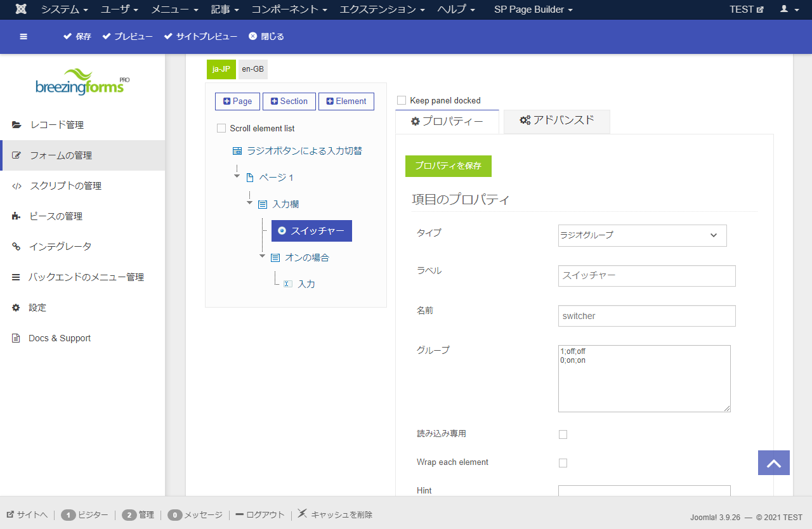Viewport: 812px width, 529px height.
Task: Select the en-GB language tab
Action: pos(252,69)
